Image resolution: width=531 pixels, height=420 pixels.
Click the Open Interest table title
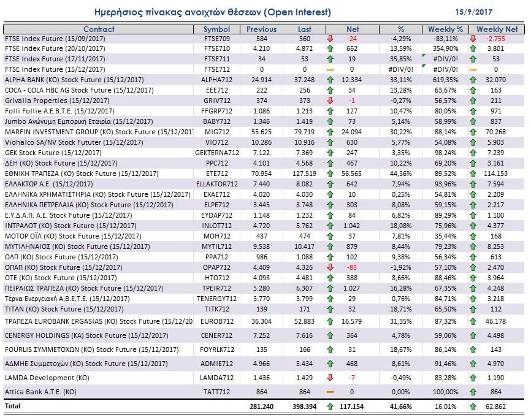click(x=213, y=12)
